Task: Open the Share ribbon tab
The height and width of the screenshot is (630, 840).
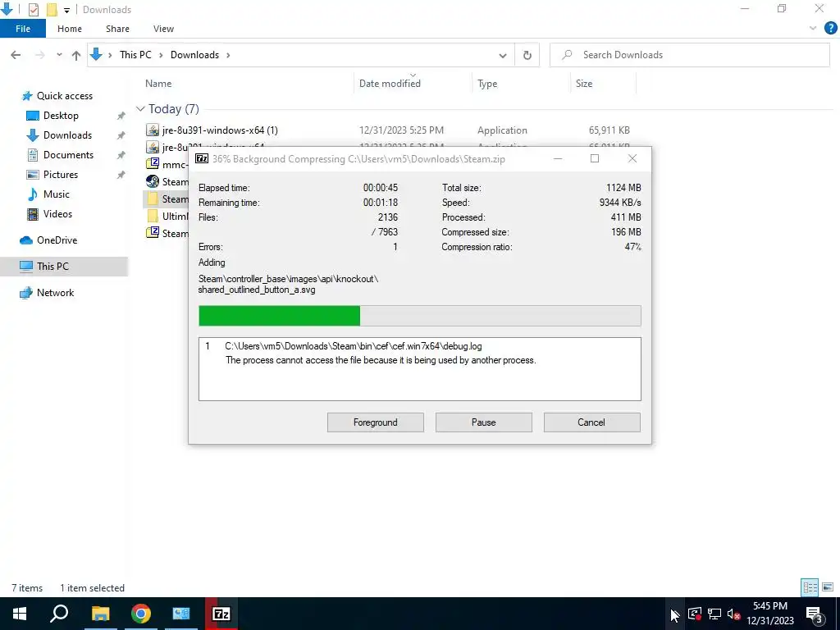Action: tap(117, 29)
